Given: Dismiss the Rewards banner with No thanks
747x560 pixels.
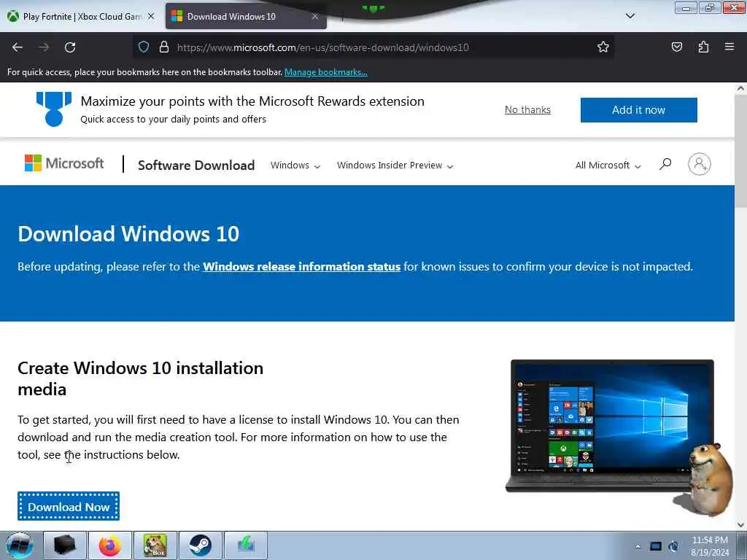Looking at the screenshot, I should tap(527, 109).
